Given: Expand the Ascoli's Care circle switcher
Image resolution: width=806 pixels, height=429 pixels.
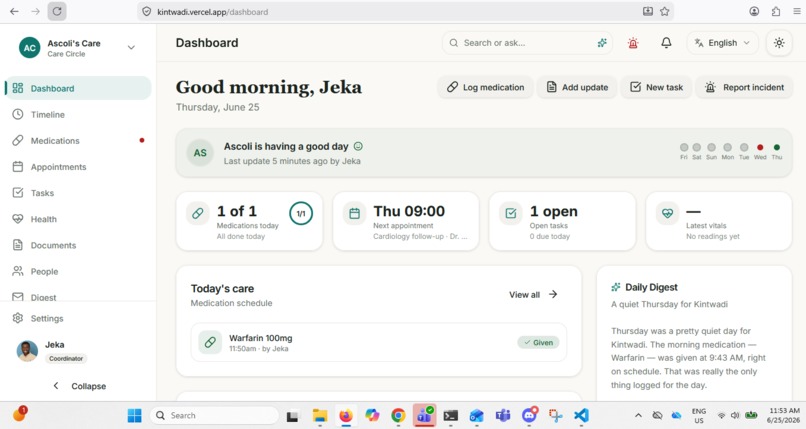Looking at the screenshot, I should pos(131,47).
